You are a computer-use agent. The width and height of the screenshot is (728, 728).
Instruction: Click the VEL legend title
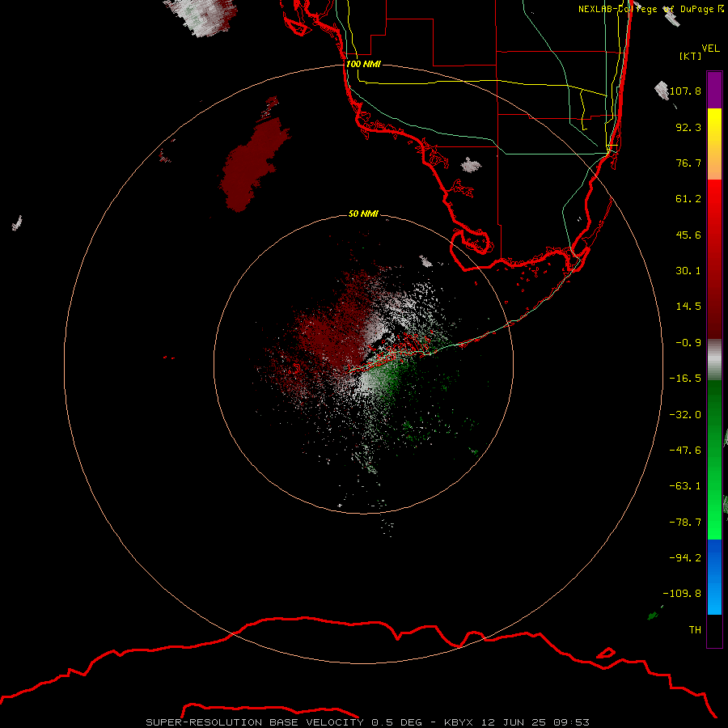click(710, 49)
